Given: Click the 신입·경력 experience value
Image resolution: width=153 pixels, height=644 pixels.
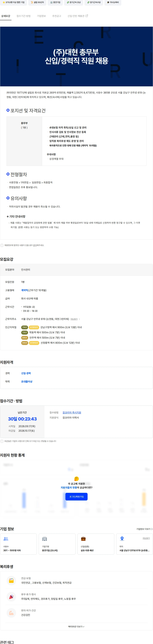Looking at the screenshot, I should pos(26,373).
